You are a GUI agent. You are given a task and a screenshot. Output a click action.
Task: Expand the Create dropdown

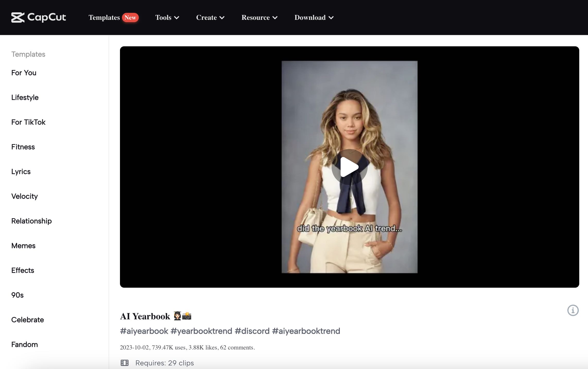coord(210,17)
